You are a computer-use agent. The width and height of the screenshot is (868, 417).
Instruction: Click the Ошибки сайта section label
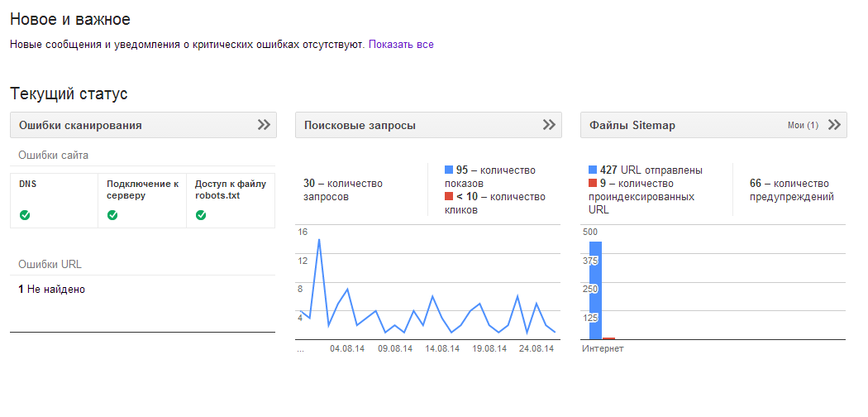pos(53,155)
